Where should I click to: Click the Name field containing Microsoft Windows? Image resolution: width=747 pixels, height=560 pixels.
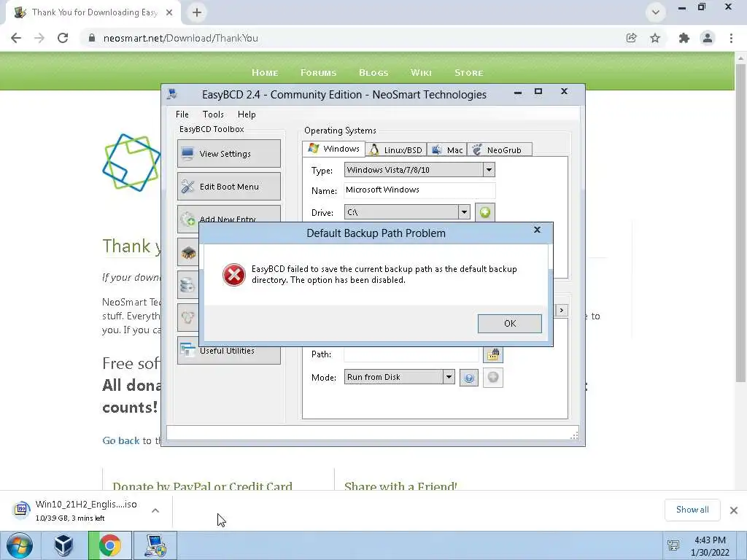click(x=419, y=190)
